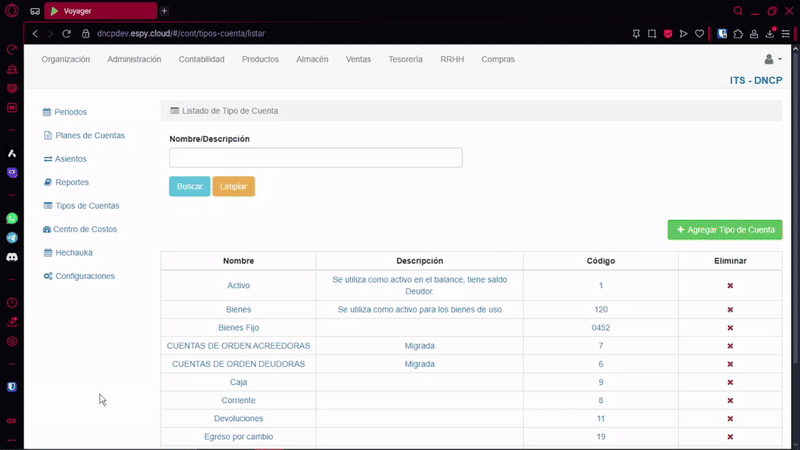Click the red X for Bienes Fijo
The image size is (800, 450).
point(730,328)
